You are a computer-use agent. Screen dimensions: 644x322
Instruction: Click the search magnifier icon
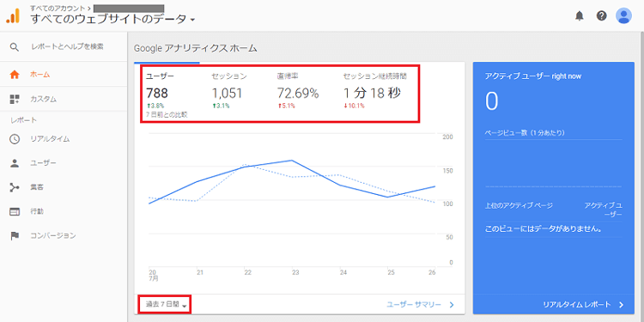[x=15, y=47]
